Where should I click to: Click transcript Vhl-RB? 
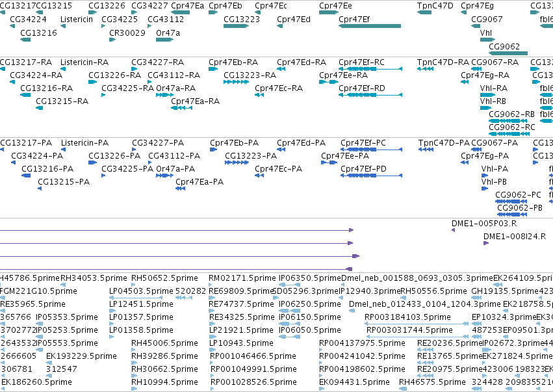[x=485, y=108]
